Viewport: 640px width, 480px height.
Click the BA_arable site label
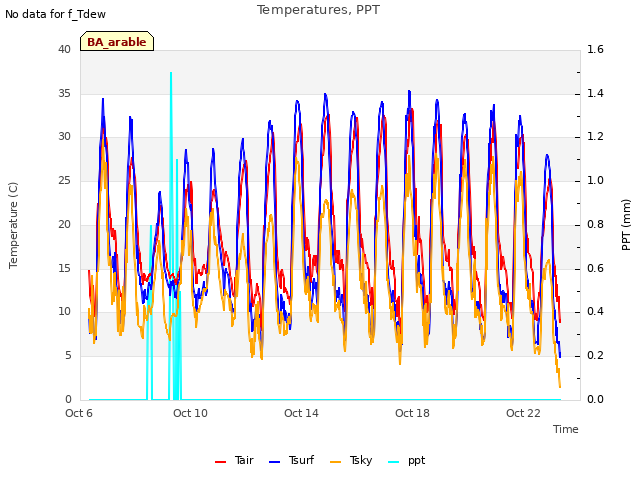pos(117,42)
